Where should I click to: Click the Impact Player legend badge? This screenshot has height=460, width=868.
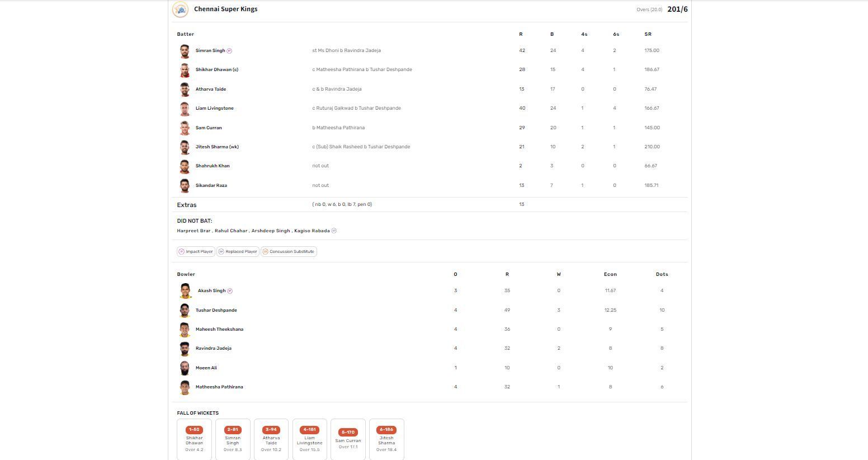click(196, 252)
